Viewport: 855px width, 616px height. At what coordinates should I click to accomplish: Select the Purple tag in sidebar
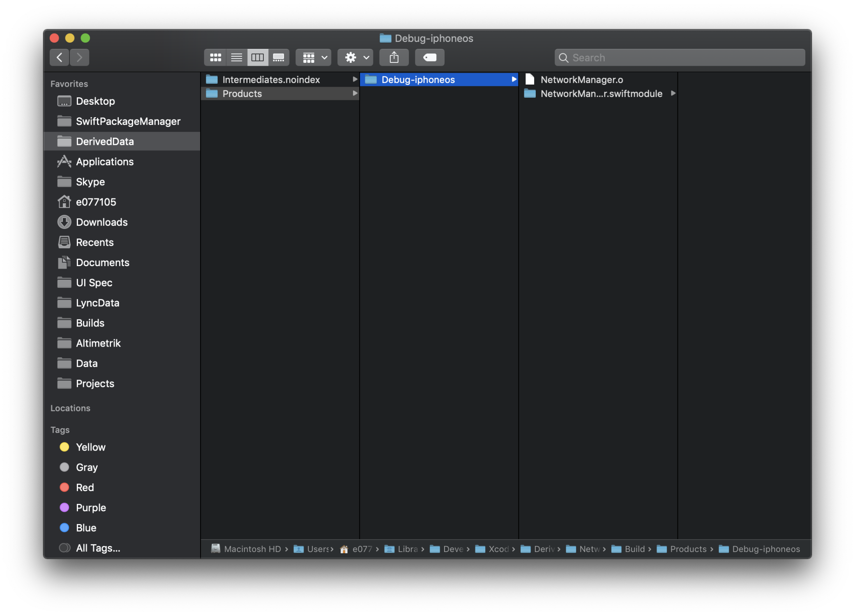[91, 508]
